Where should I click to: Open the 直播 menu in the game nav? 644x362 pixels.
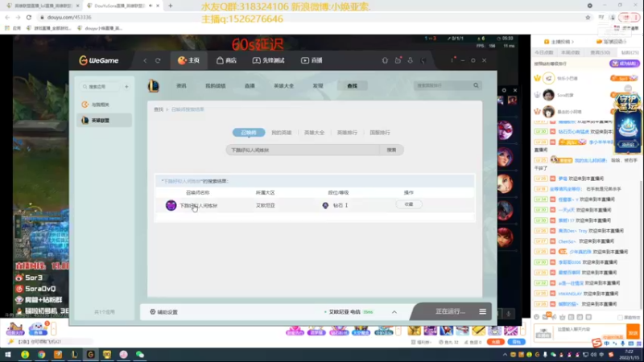(250, 86)
